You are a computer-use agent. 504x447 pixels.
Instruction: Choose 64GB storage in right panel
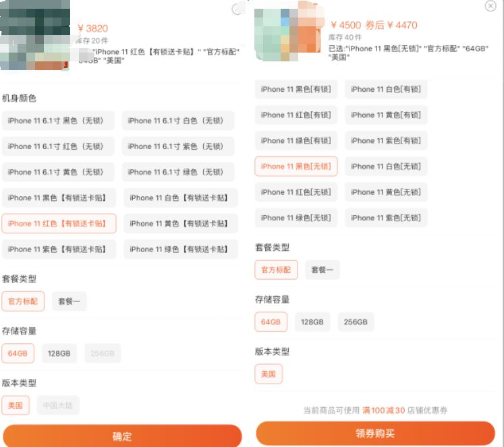[x=271, y=322]
